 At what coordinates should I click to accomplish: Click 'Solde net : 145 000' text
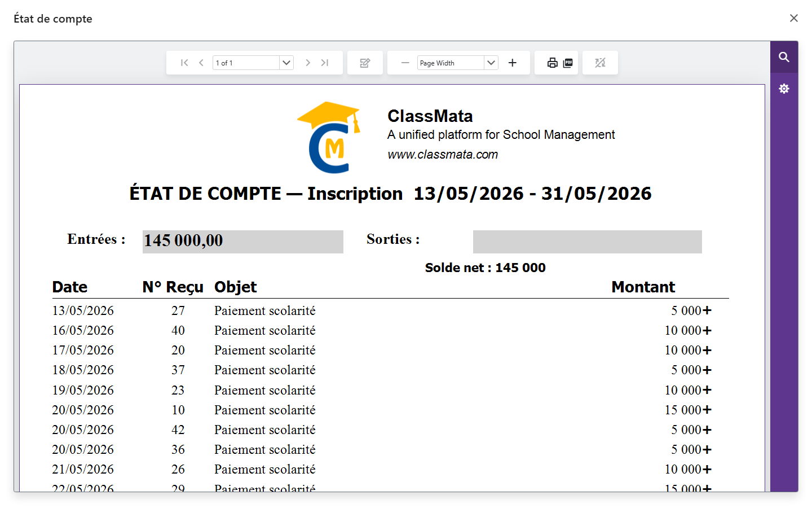coord(486,268)
